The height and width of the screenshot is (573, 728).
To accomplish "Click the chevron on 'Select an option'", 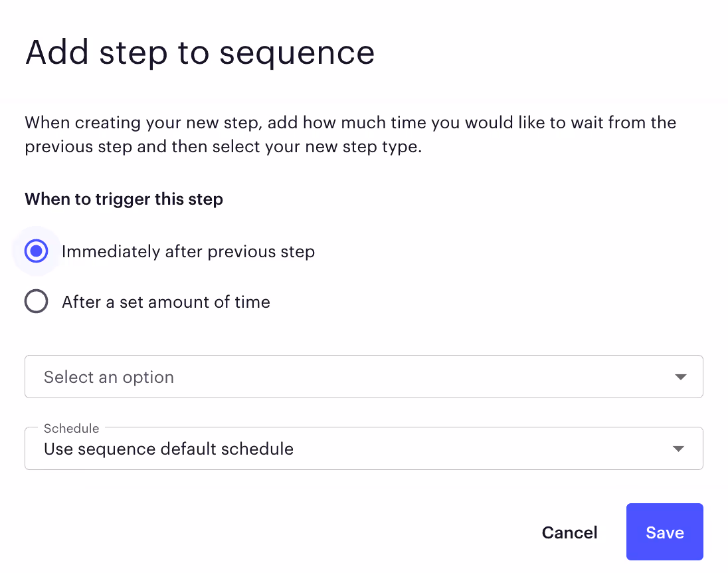I will point(680,376).
